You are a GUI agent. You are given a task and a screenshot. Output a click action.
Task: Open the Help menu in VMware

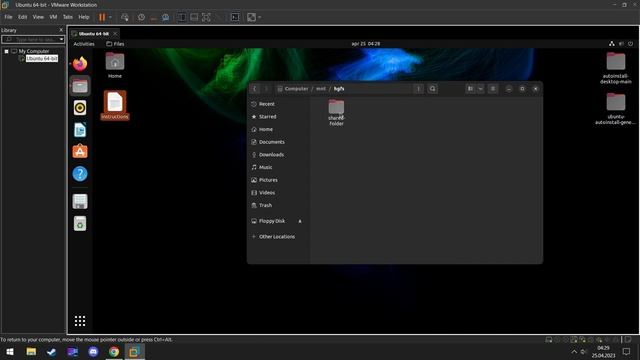coord(84,17)
